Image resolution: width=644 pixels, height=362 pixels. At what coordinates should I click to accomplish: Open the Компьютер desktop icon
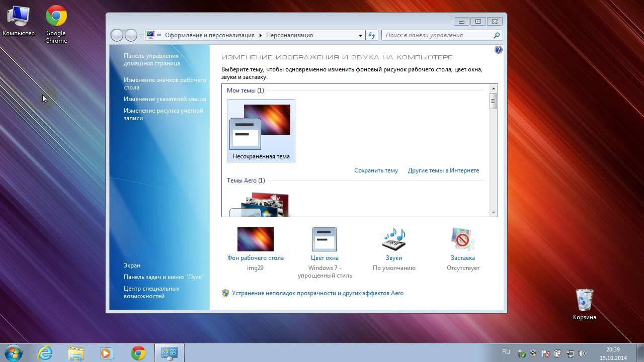click(x=19, y=21)
